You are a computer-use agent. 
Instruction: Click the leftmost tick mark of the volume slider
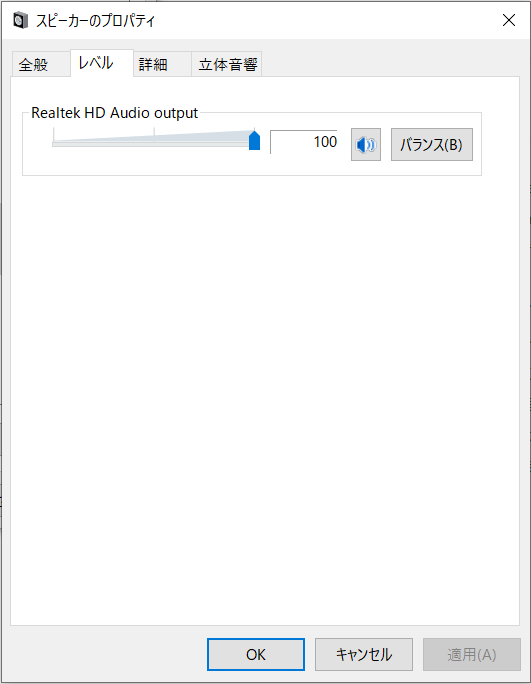tap(54, 134)
